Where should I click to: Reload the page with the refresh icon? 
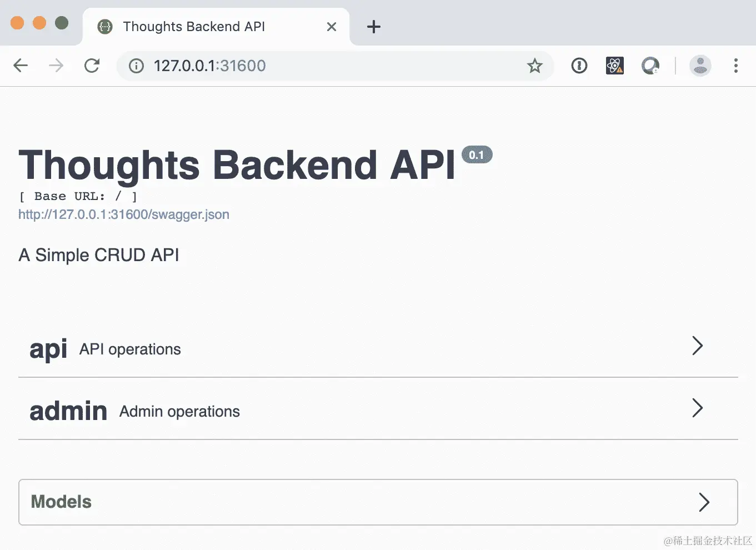pyautogui.click(x=92, y=66)
